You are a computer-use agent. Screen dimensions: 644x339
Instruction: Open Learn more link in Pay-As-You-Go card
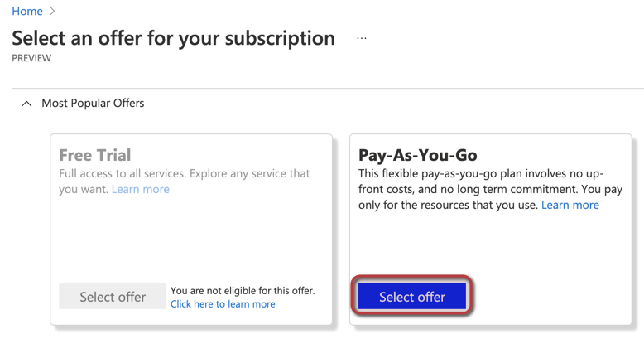pyautogui.click(x=570, y=205)
